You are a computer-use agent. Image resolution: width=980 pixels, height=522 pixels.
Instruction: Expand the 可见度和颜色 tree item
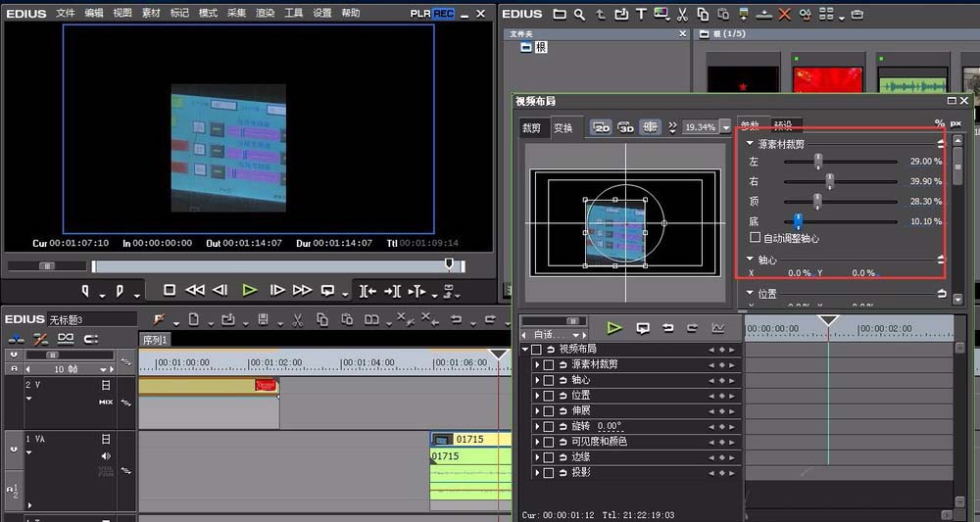[537, 442]
